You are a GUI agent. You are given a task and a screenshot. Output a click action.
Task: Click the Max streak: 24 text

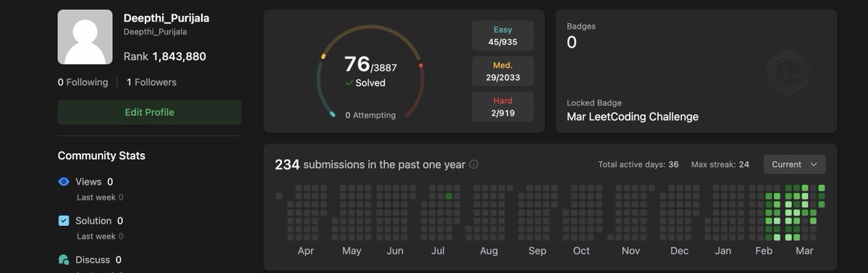click(x=720, y=165)
